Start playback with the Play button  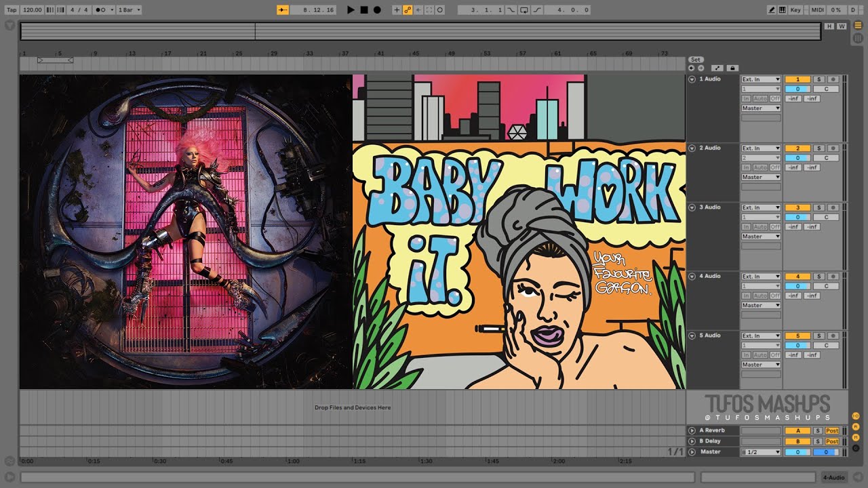(351, 10)
